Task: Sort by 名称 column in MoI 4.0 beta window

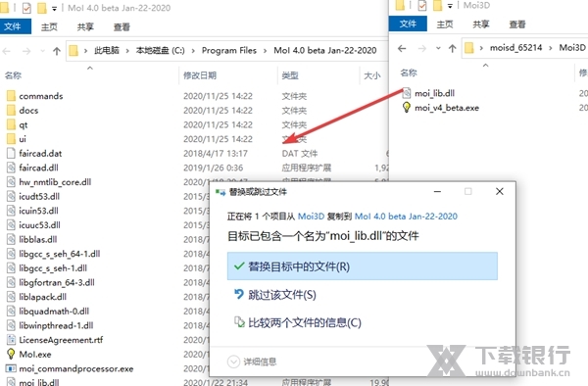Action: click(13, 75)
